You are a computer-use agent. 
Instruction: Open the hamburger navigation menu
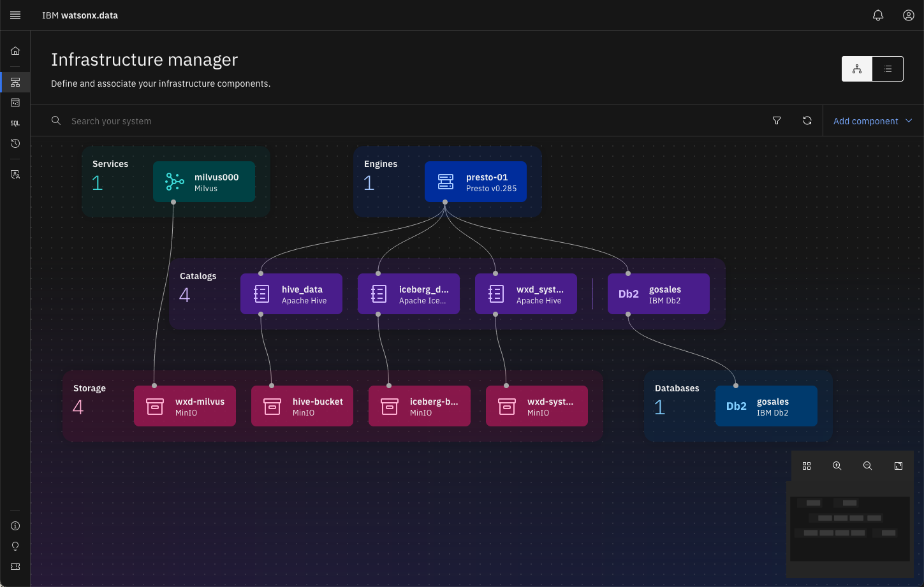15,15
